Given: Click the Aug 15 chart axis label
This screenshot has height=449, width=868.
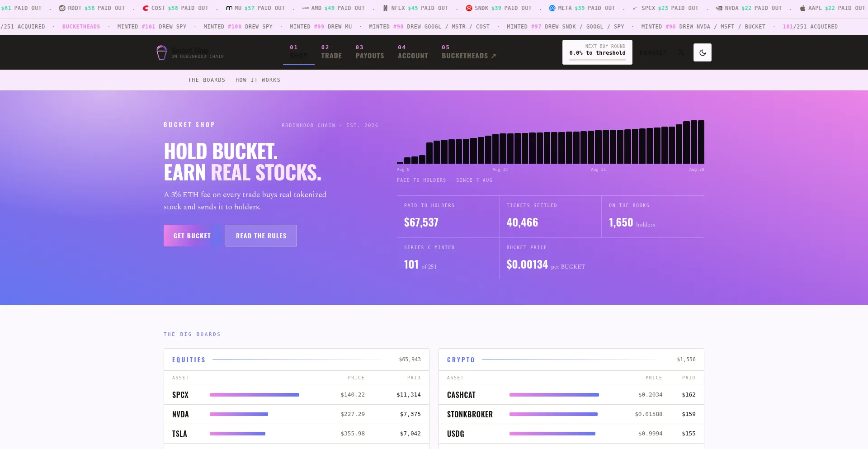Looking at the screenshot, I should click(x=500, y=170).
